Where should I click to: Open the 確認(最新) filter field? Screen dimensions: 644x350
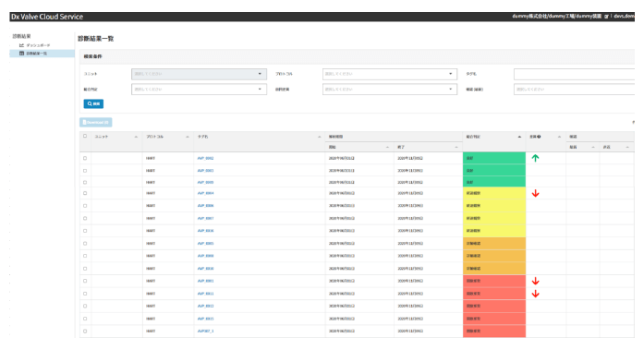tap(574, 89)
